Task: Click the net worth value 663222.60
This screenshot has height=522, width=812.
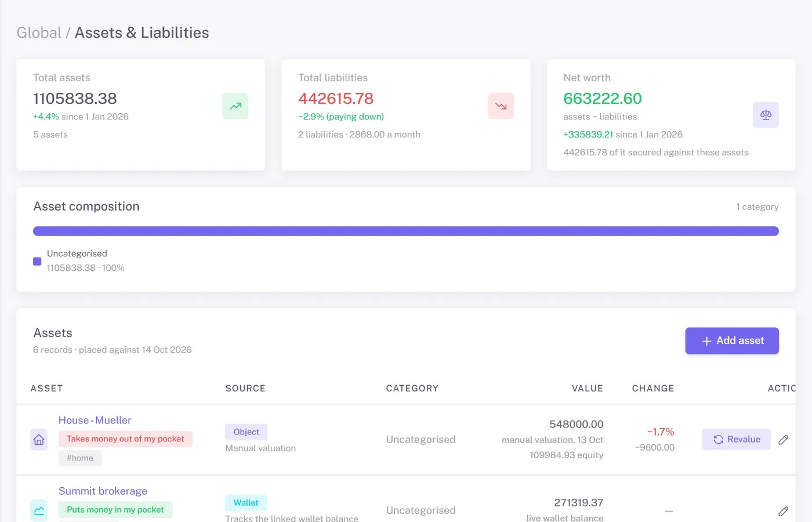Action: pos(603,99)
